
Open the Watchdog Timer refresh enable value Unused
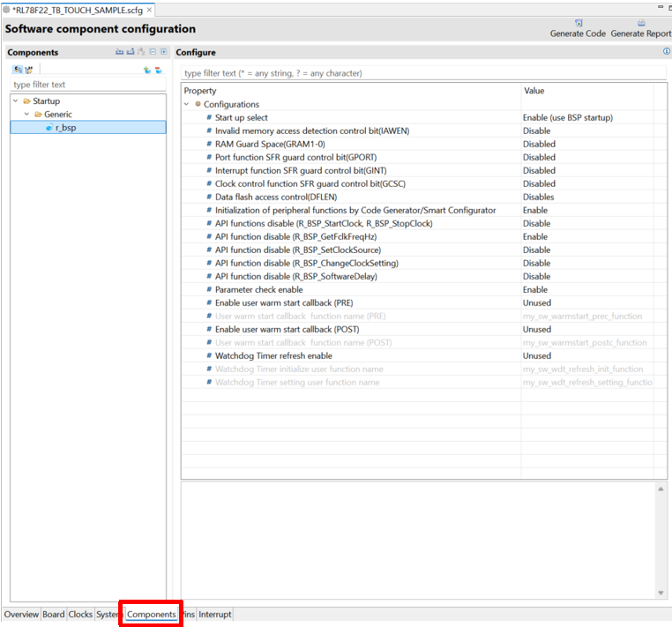coord(587,355)
